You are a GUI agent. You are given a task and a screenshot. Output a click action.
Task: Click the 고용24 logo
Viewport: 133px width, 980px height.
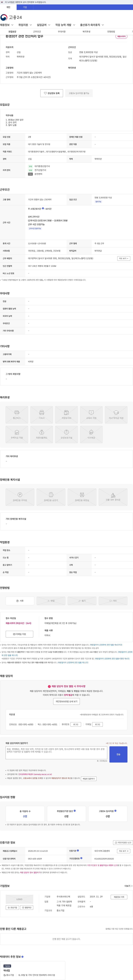coord(11,17)
